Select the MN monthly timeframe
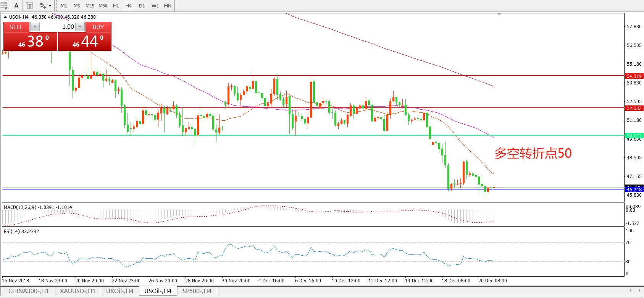This screenshot has height=298, width=644. point(168,6)
